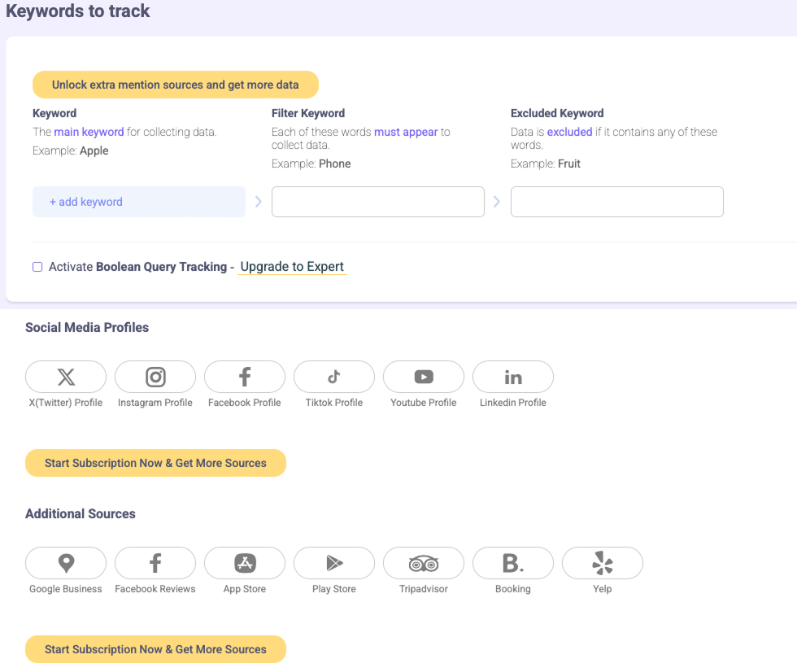Expand the arrow after the Keyword field
The width and height of the screenshot is (797, 672).
click(258, 201)
